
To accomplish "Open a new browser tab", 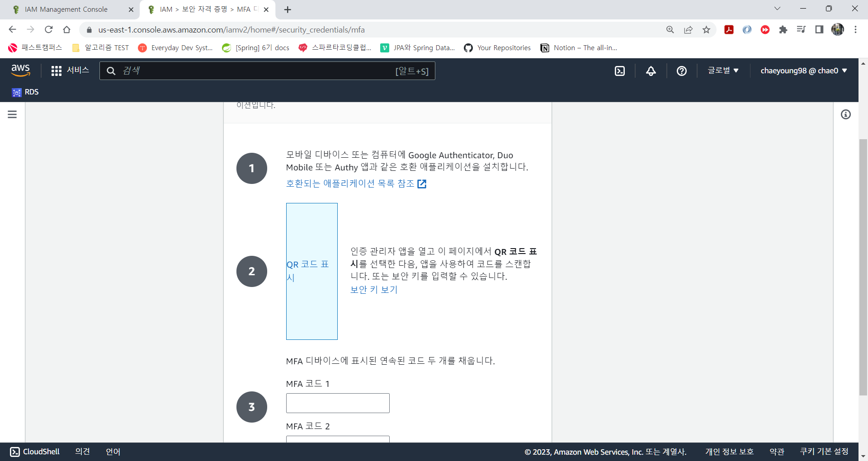I will point(288,9).
